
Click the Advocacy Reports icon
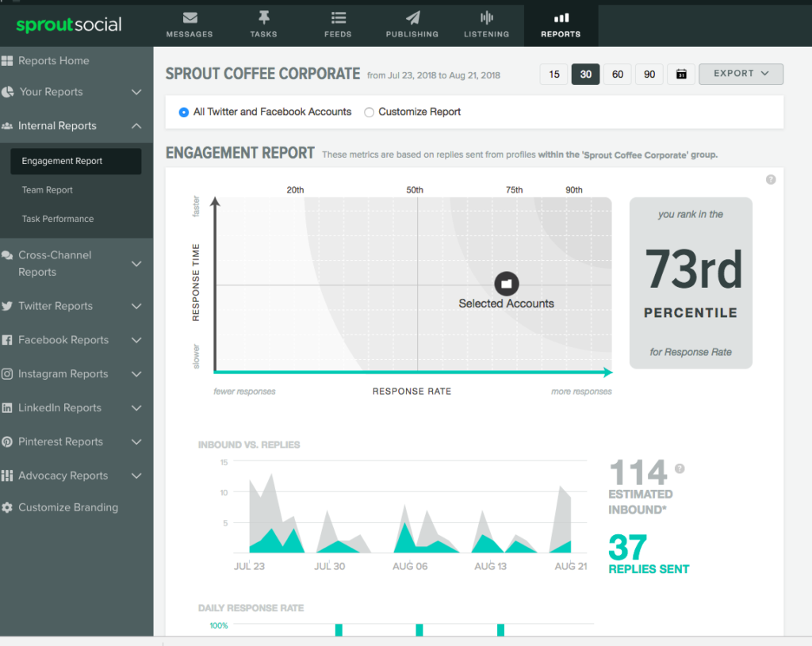pos(7,476)
